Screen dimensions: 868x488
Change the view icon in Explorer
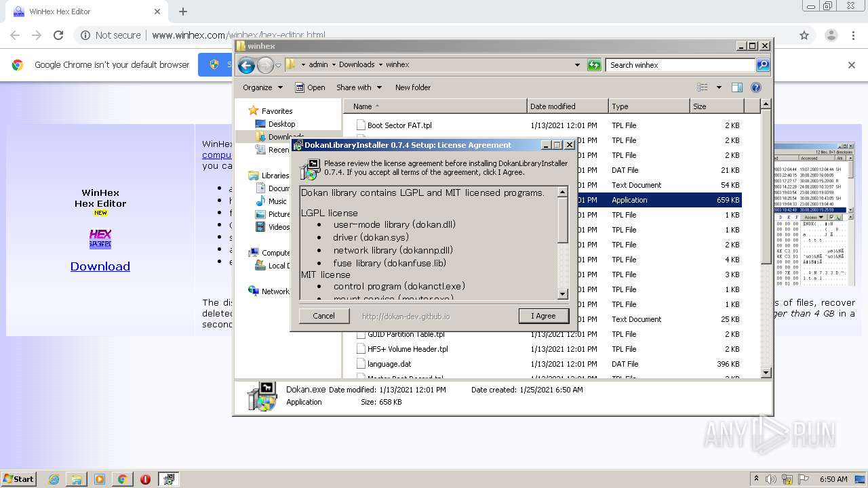tap(703, 87)
